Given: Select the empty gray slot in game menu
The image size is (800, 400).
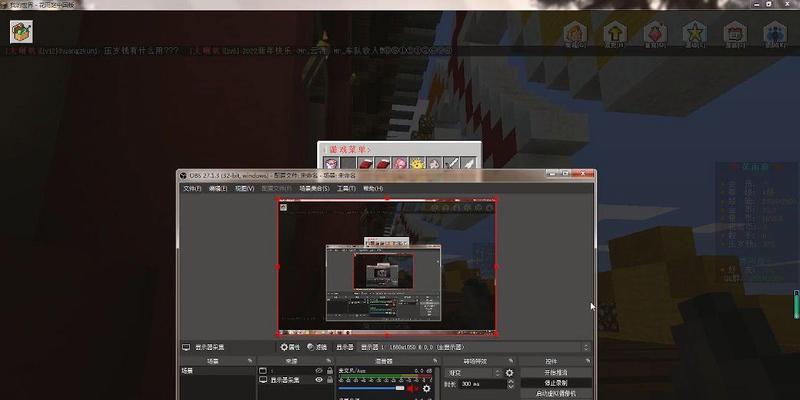Looking at the screenshot, I should coord(348,164).
